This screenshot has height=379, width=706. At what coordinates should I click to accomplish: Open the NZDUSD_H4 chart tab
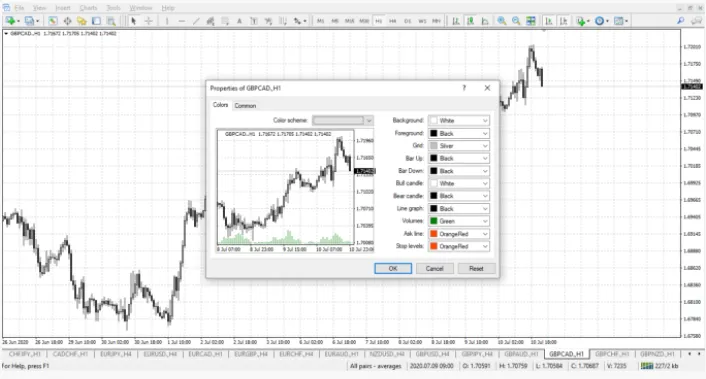click(387, 354)
